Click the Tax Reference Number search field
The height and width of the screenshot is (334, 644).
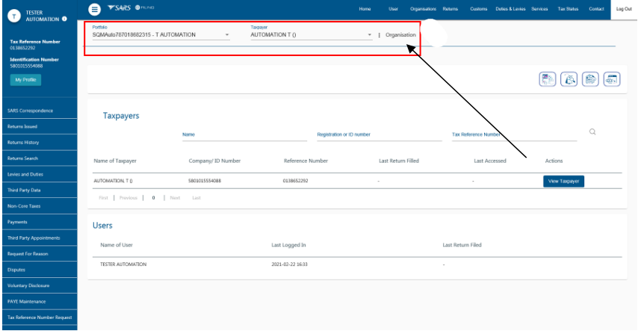(x=514, y=134)
